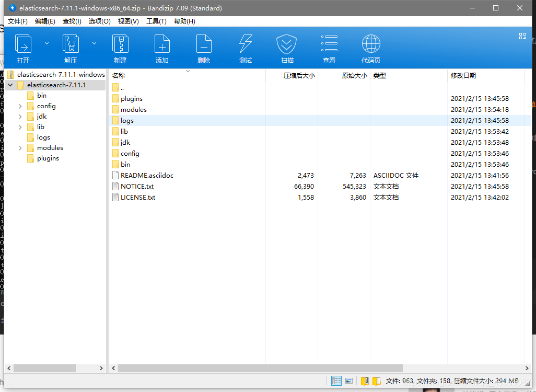Click the tree pane horizontal scrollbar thumb
The width and height of the screenshot is (536, 392).
(44, 368)
